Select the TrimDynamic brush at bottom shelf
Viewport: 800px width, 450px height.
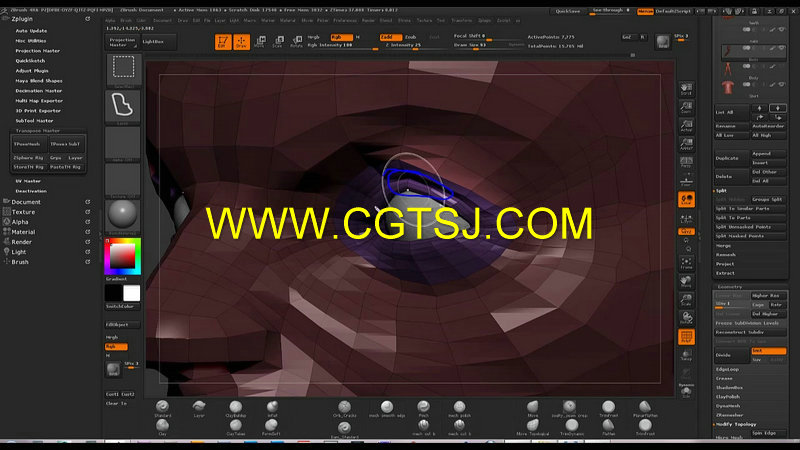click(x=572, y=427)
